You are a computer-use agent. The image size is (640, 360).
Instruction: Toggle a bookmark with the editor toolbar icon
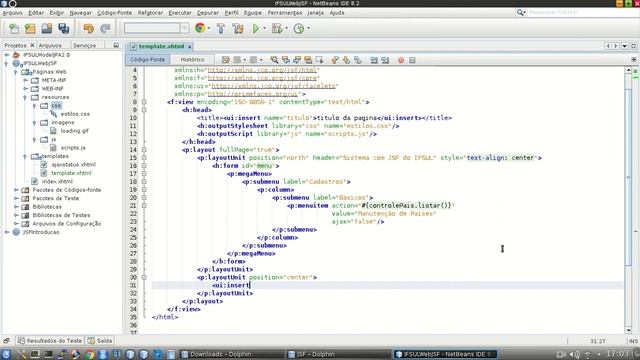[x=358, y=60]
